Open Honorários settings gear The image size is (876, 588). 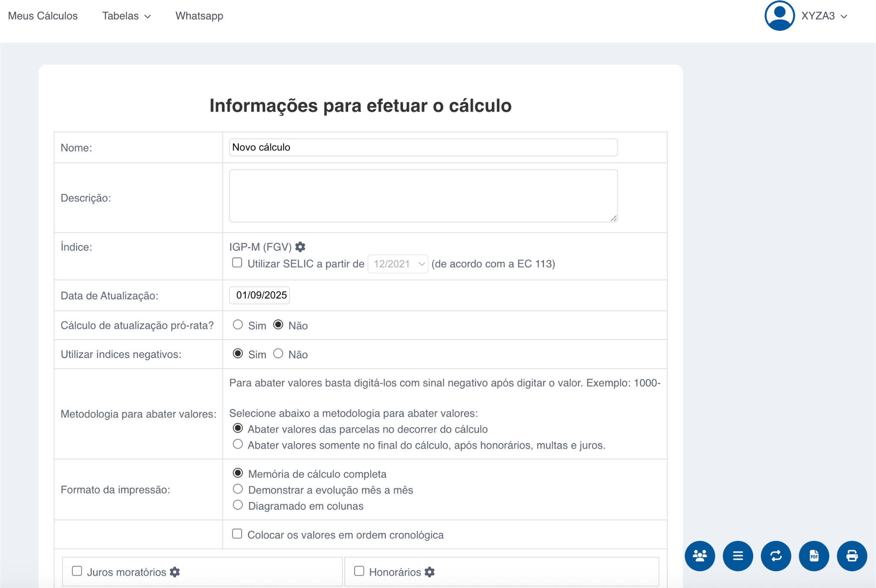(x=430, y=572)
